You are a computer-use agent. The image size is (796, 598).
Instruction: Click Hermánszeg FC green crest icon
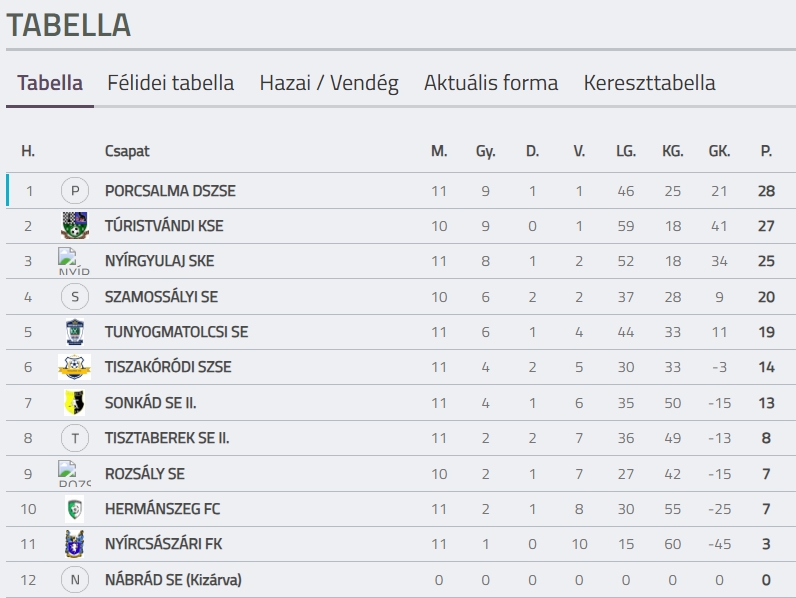pyautogui.click(x=75, y=509)
